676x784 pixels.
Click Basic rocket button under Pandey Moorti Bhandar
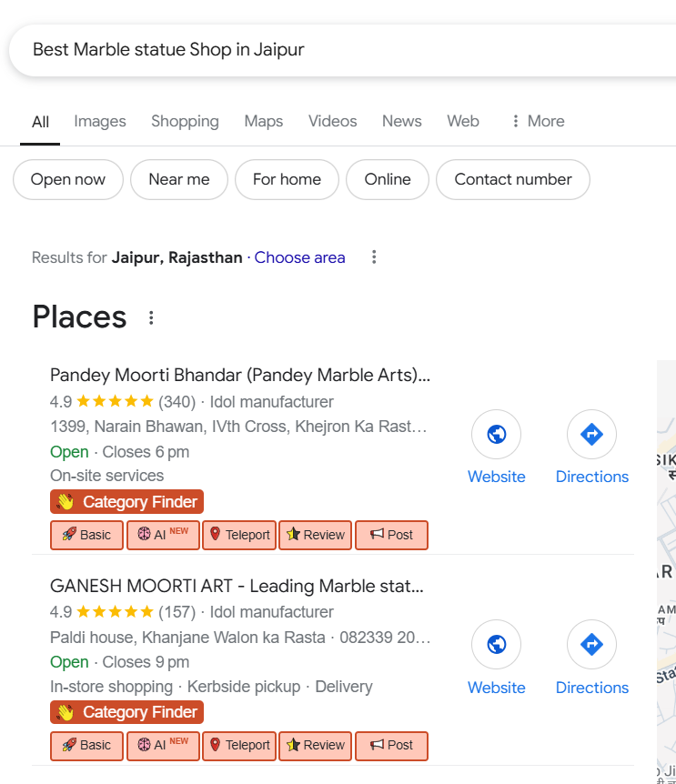point(86,535)
